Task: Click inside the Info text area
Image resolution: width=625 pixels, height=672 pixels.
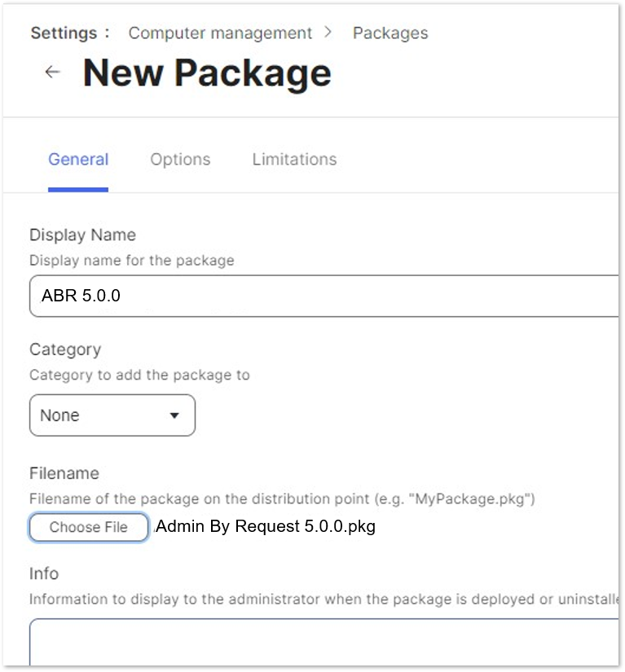Action: click(x=324, y=642)
